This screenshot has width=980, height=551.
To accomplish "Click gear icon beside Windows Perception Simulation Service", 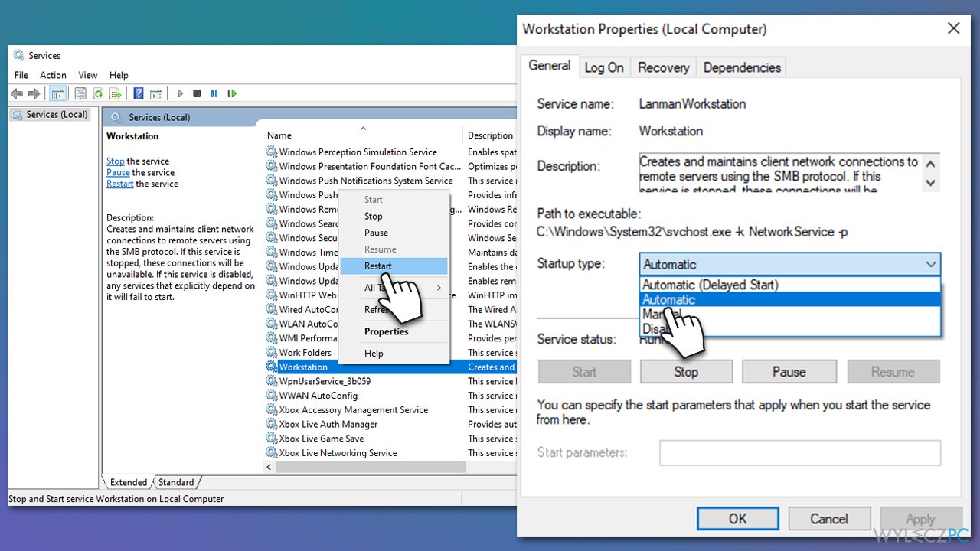I will coord(272,152).
